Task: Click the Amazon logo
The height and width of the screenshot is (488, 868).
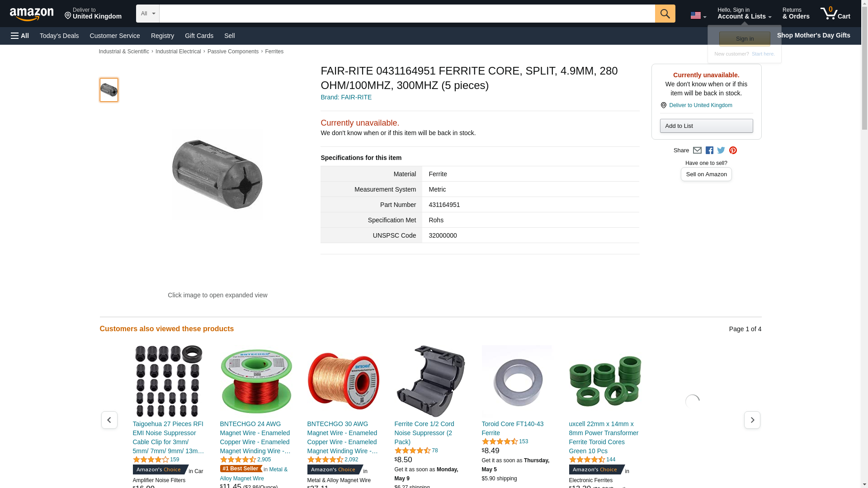Action: [x=32, y=14]
